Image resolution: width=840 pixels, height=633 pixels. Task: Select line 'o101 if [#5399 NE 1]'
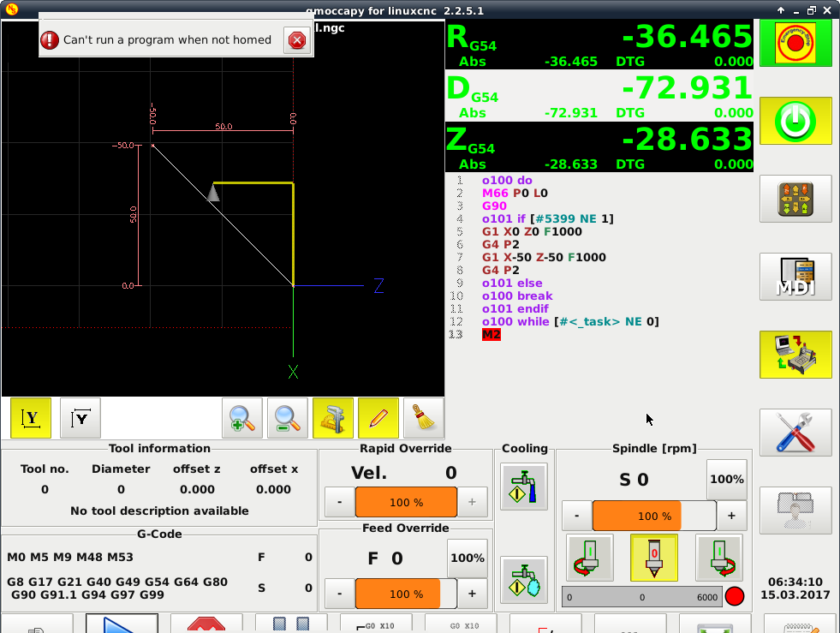tap(548, 218)
